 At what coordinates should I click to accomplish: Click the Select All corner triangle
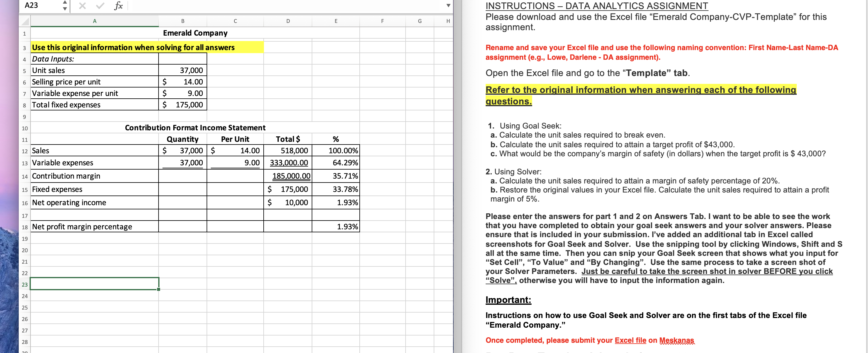click(25, 21)
